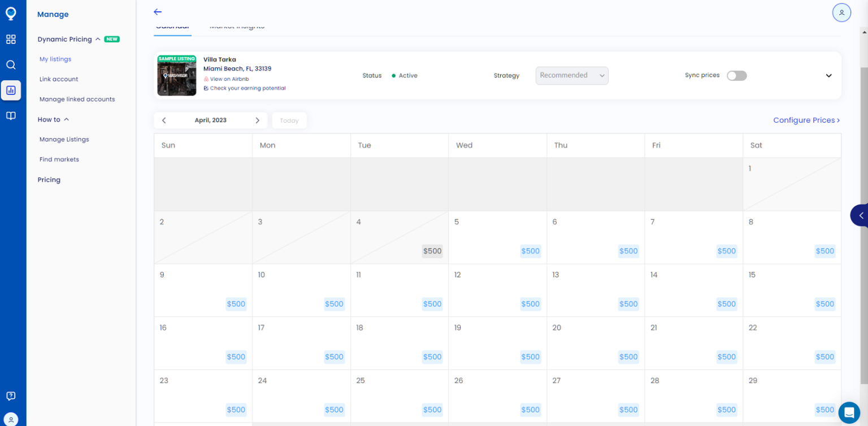Click the Configure Prices link
Image resolution: width=868 pixels, height=426 pixels.
click(806, 120)
